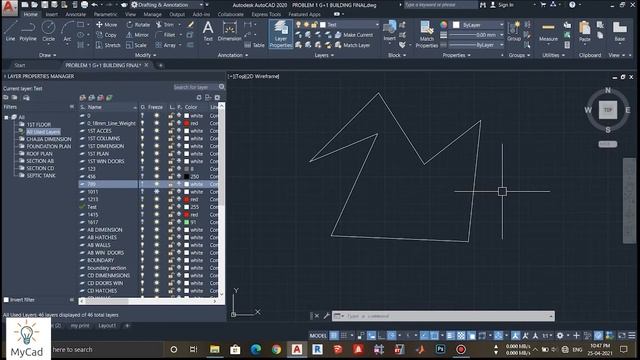Viewport: 640px width, 360px height.
Task: Click Match Properties tool
Action: click(427, 34)
